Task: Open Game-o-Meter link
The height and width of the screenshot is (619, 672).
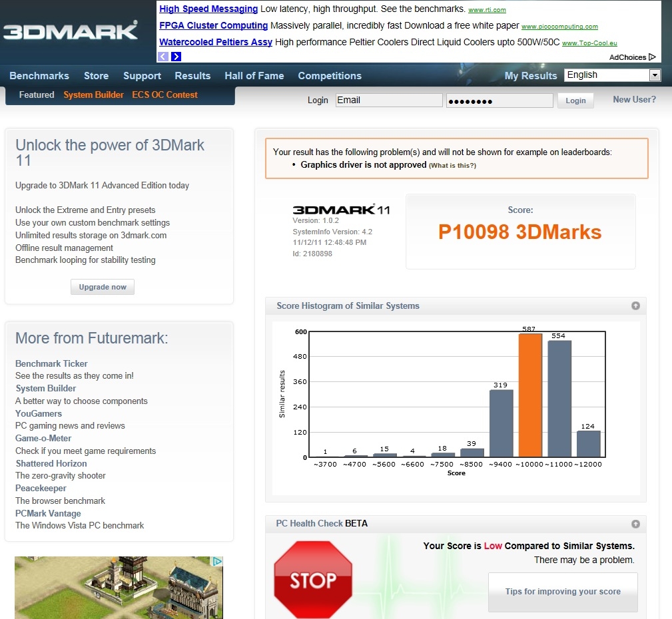Action: (43, 438)
